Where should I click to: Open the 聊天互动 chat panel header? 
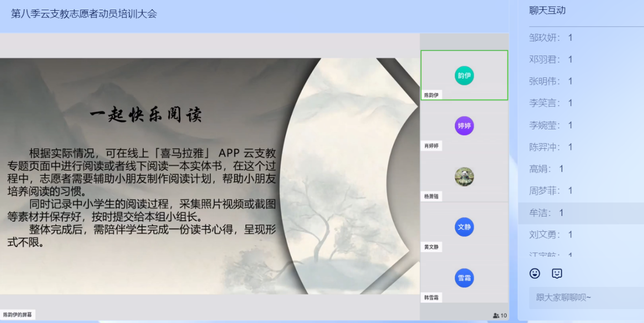547,11
